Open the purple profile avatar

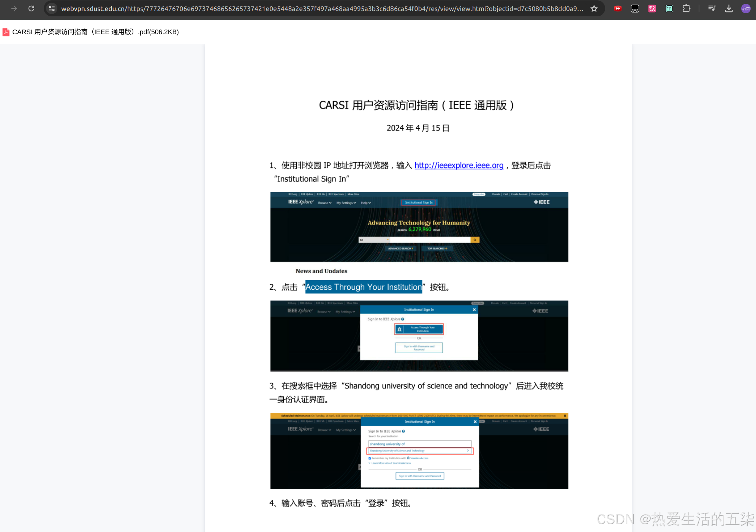coord(746,8)
